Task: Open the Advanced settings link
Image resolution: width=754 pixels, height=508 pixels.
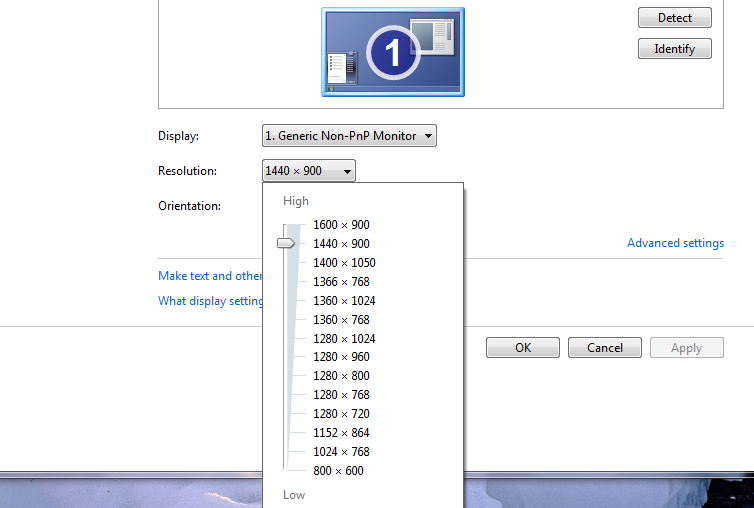Action: click(x=675, y=243)
